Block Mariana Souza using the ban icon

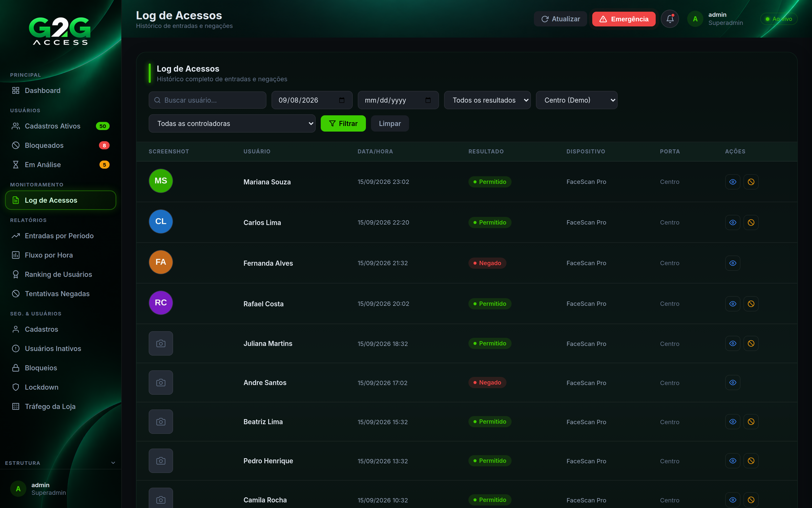pos(751,182)
